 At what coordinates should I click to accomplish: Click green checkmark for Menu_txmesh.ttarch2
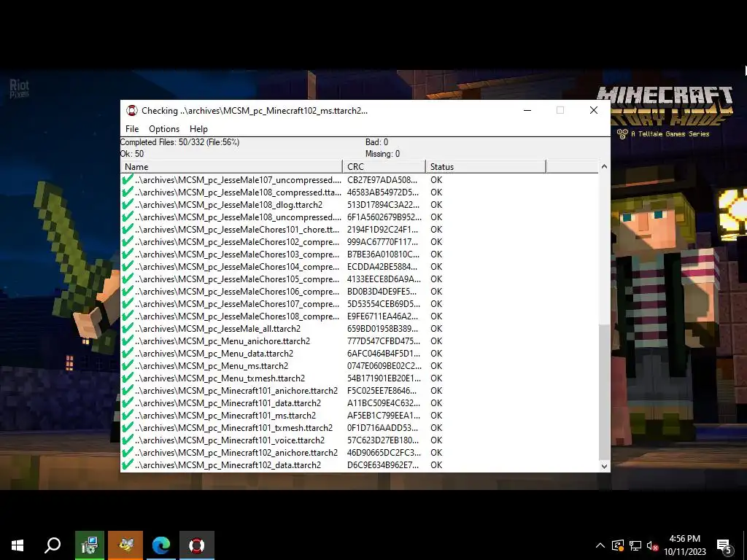[127, 378]
